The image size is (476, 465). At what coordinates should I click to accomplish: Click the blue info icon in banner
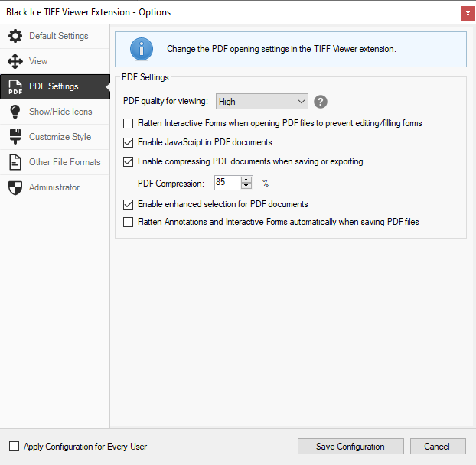142,49
